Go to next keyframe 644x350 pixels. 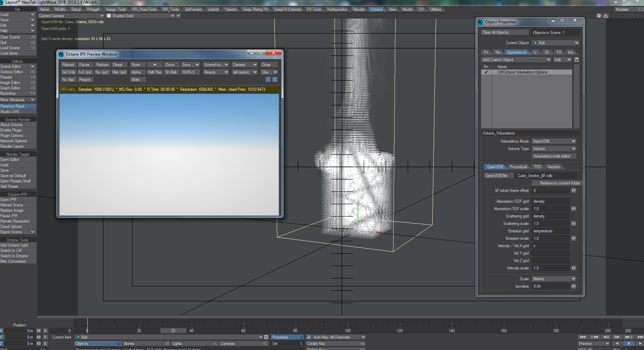point(628,337)
